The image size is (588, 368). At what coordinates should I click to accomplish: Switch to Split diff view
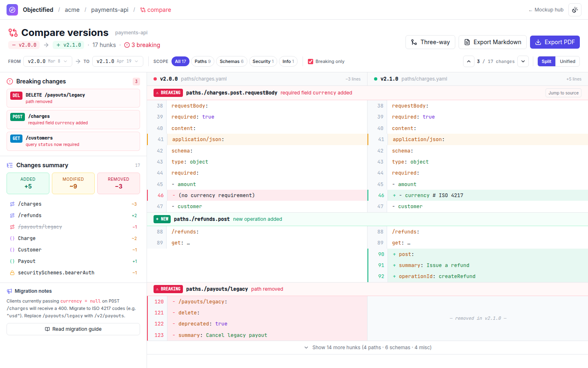tap(546, 61)
